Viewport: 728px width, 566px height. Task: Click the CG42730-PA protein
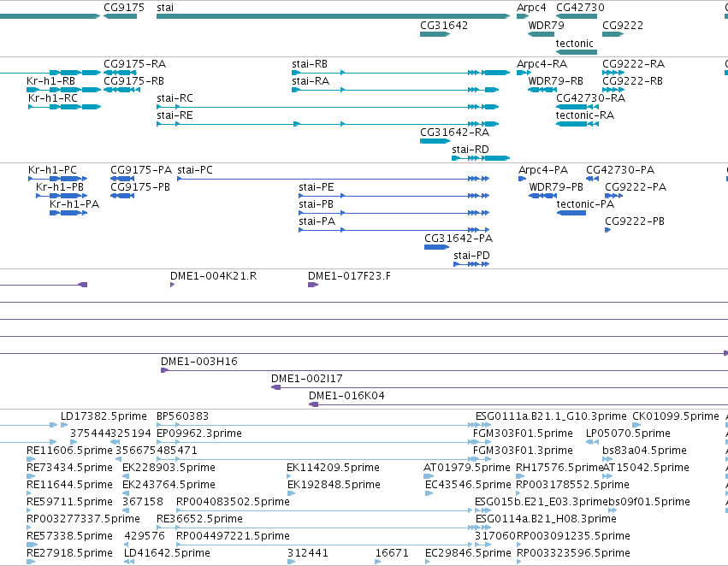[x=592, y=179]
